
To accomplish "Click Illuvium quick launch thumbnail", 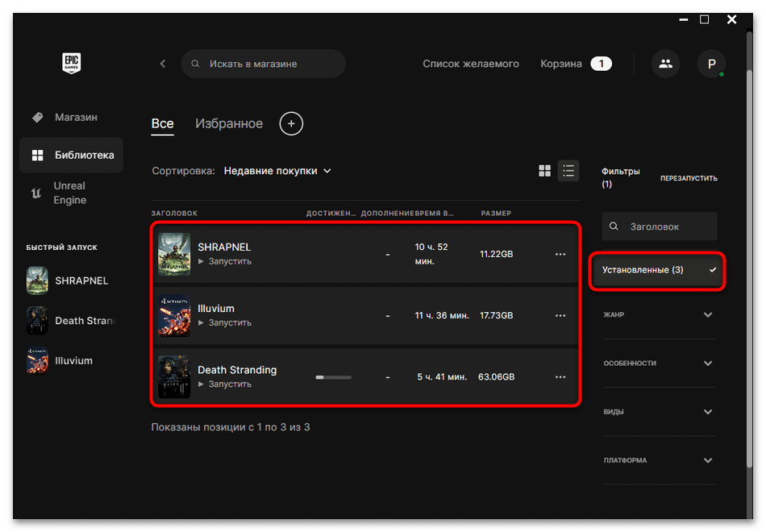I will (x=37, y=360).
